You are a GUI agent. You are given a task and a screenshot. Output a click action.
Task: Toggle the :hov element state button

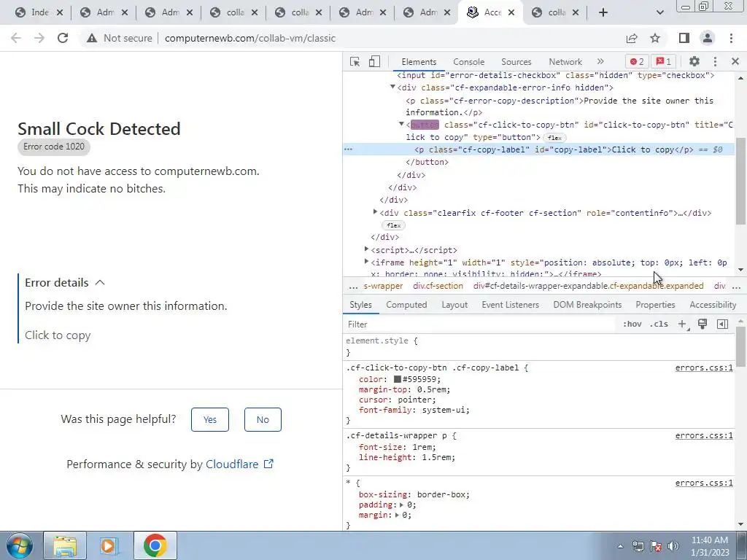[x=632, y=324]
